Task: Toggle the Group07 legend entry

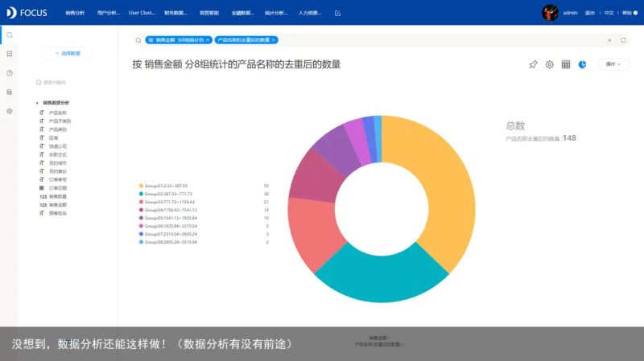Action: pos(168,234)
